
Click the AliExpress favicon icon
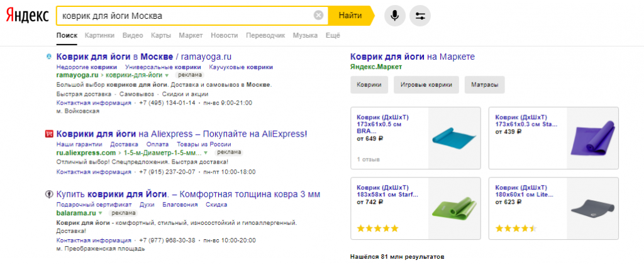pyautogui.click(x=49, y=133)
